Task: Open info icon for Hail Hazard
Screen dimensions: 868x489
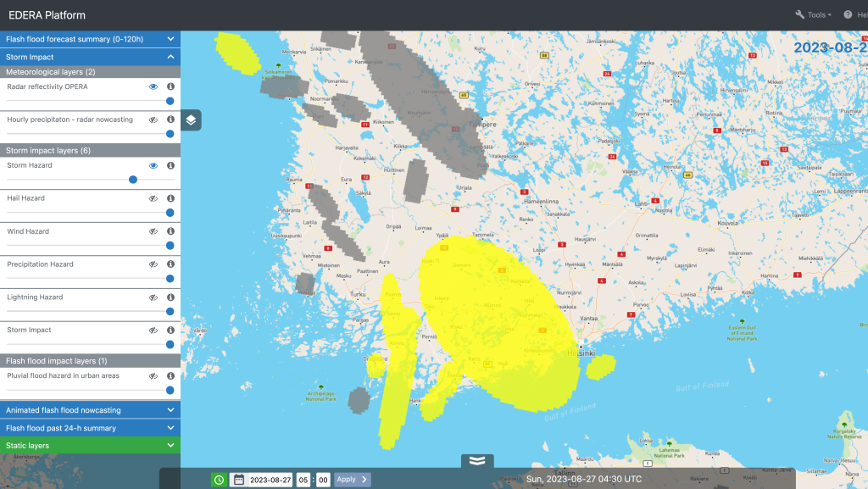Action: (x=170, y=198)
